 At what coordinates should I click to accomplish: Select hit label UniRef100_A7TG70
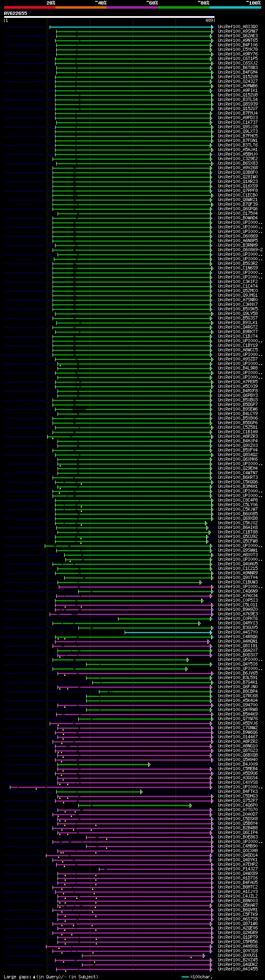(x=238, y=810)
